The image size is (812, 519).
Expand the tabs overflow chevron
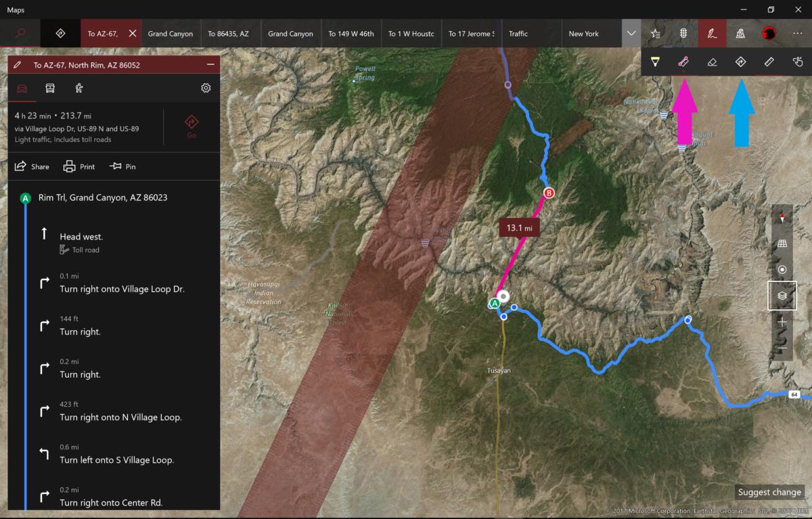(x=631, y=33)
